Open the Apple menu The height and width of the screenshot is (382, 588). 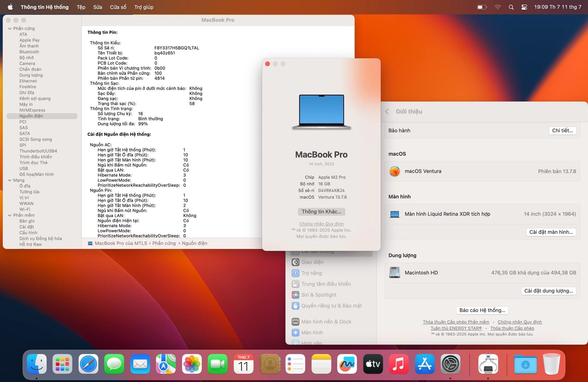10,7
